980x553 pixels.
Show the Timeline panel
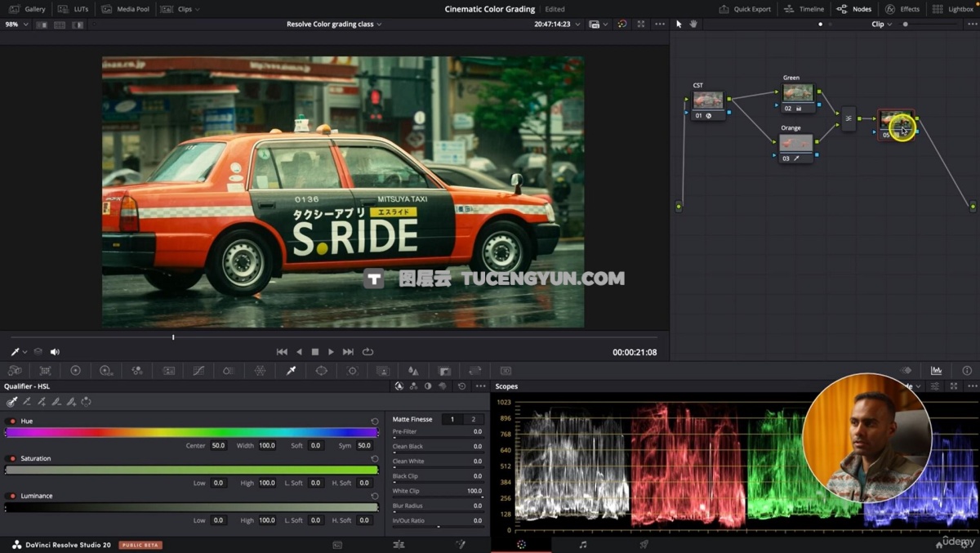pyautogui.click(x=804, y=9)
